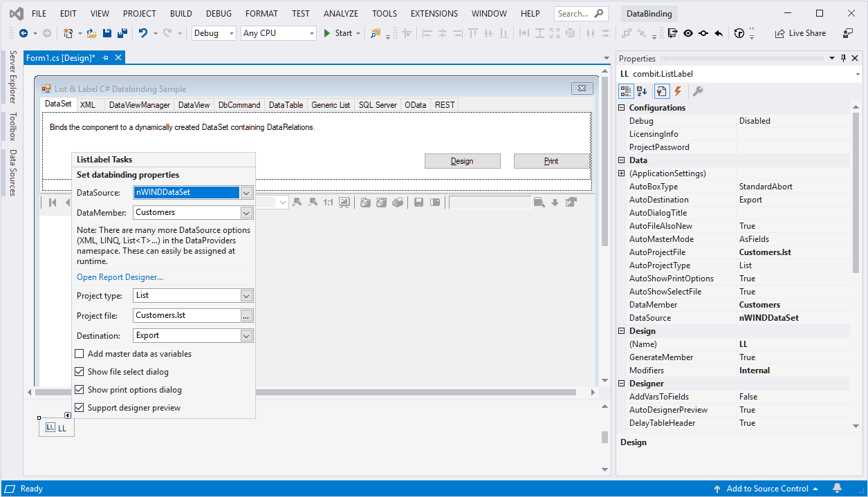Viewport: 868px width, 497px height.
Task: Switch to the SQL Server tab
Action: pos(378,105)
